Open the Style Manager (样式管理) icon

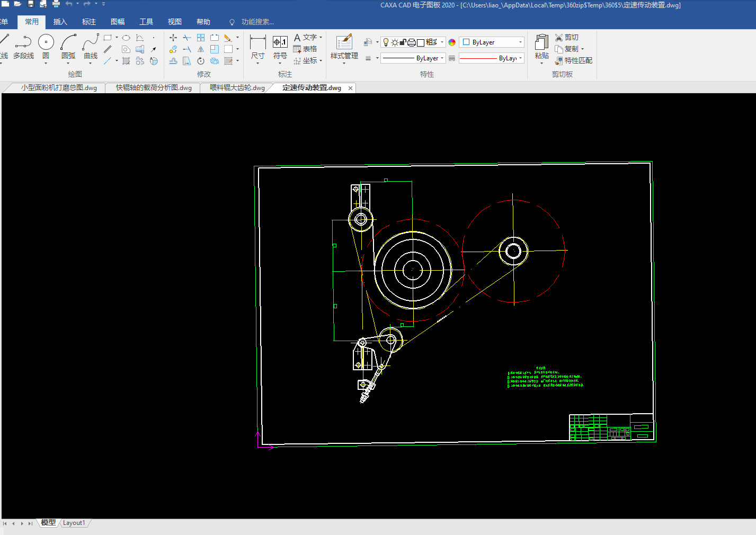(344, 42)
